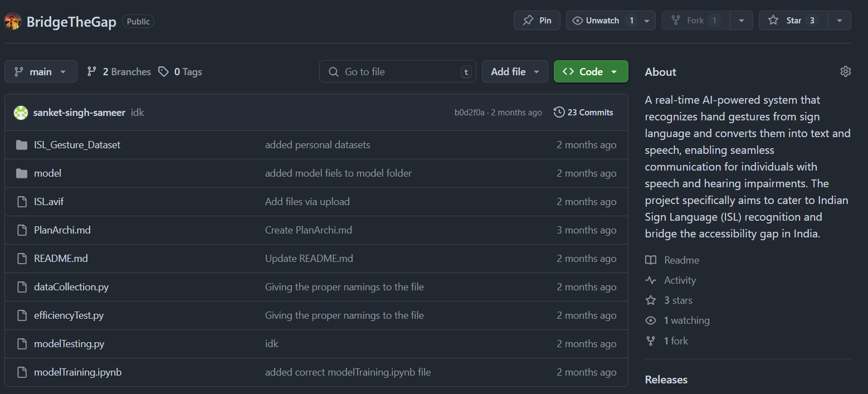Click the 23 Commits history link
The image size is (868, 394).
(583, 113)
